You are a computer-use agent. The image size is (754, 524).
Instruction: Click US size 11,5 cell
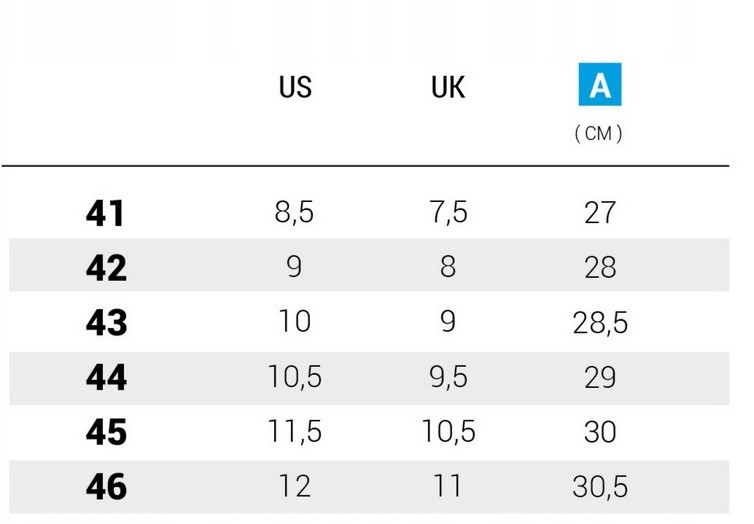tap(294, 432)
